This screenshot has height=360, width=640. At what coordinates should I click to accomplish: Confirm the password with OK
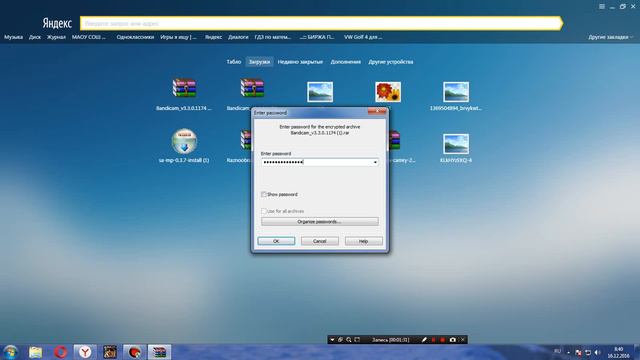point(276,241)
